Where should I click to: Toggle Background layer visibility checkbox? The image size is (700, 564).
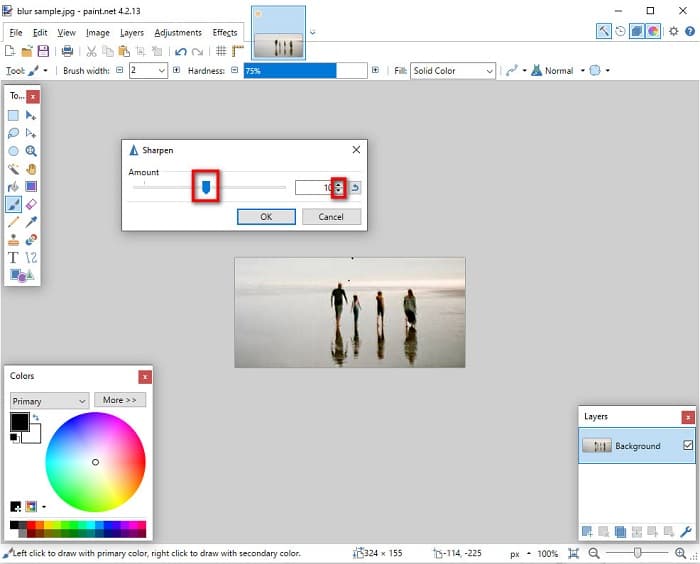coord(687,445)
